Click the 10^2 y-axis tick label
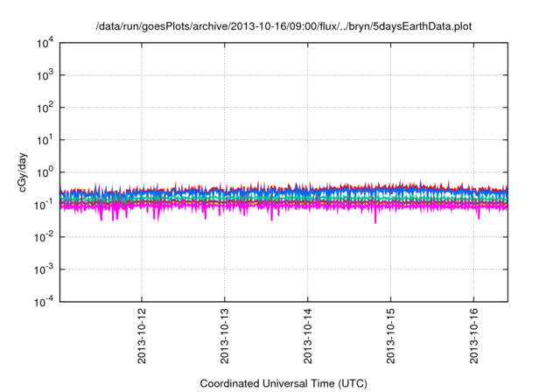This screenshot has width=560, height=392. click(45, 108)
